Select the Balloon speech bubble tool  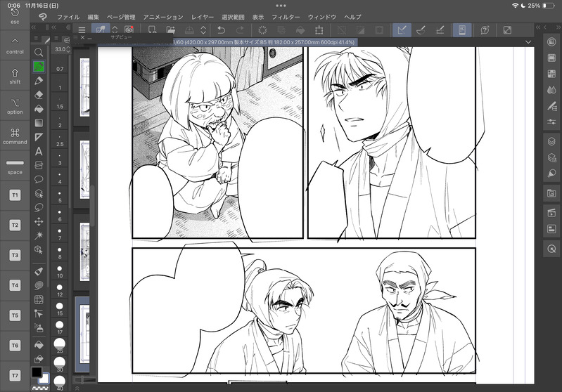coord(39,179)
